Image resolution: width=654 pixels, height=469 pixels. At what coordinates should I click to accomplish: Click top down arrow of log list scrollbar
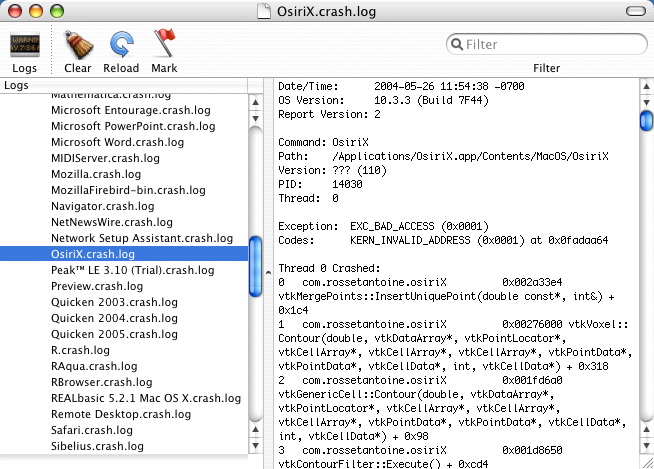tap(255, 119)
